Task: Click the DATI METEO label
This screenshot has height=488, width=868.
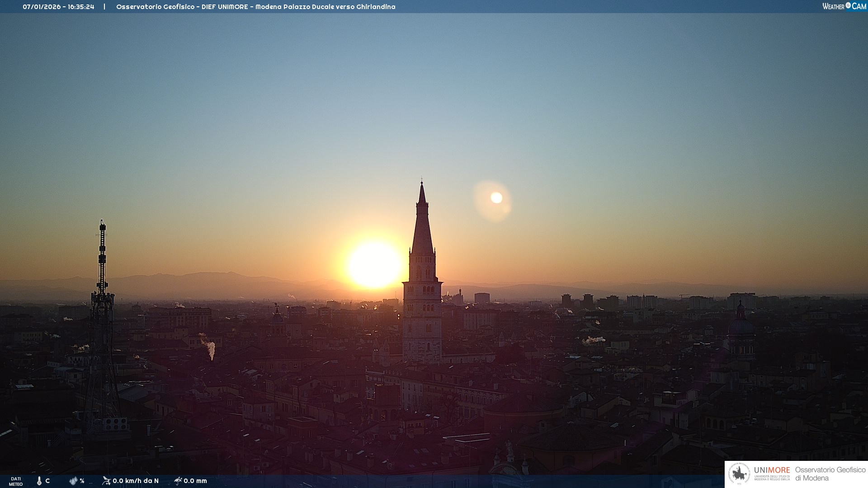Action: [16, 481]
